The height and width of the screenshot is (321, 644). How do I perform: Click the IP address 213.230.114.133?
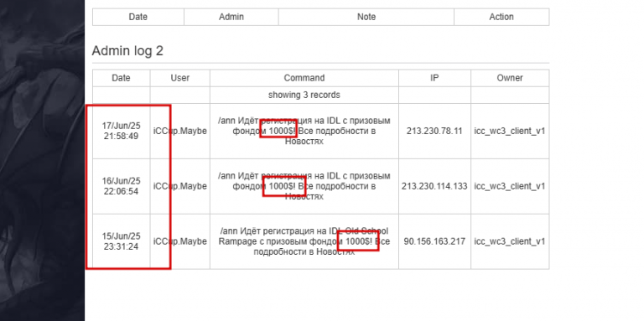pos(434,186)
